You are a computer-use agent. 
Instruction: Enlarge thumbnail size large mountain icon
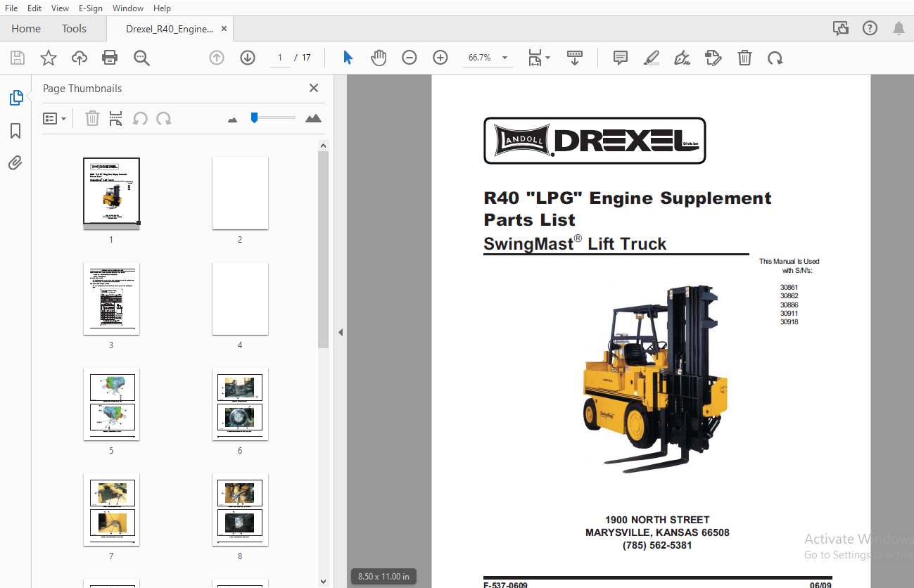(x=314, y=118)
